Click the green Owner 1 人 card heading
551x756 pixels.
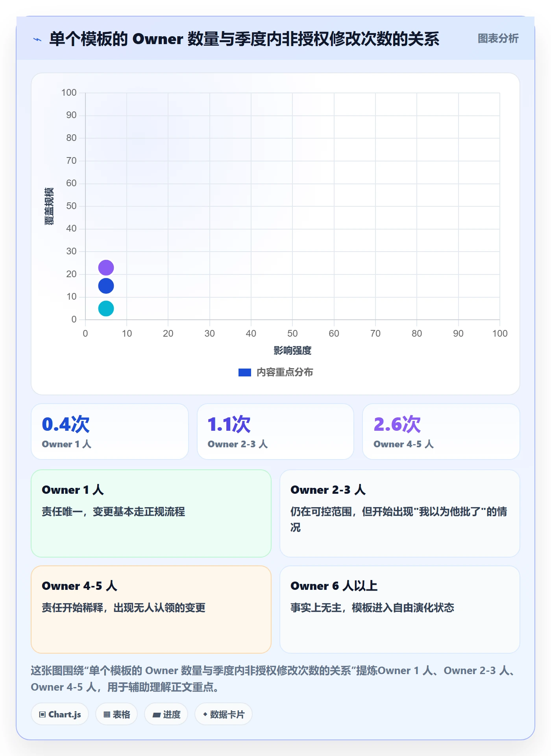[73, 490]
